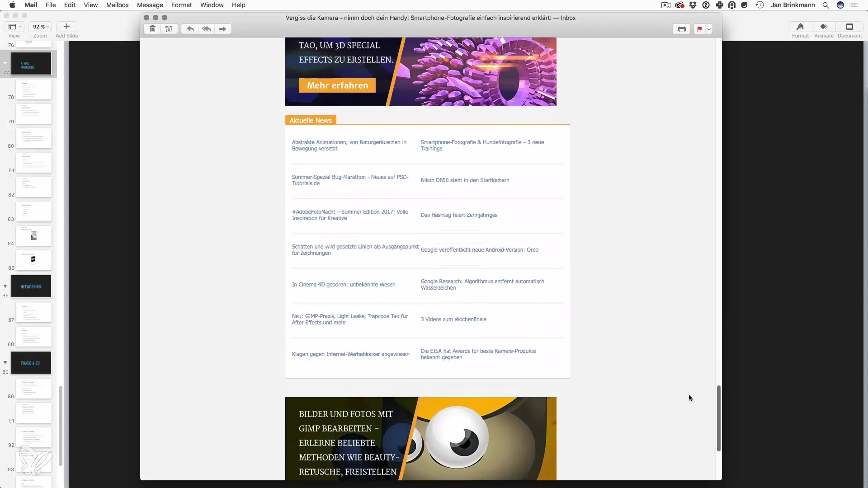868x488 pixels.
Task: Open Dropbox menu bar icon
Action: pos(693,5)
